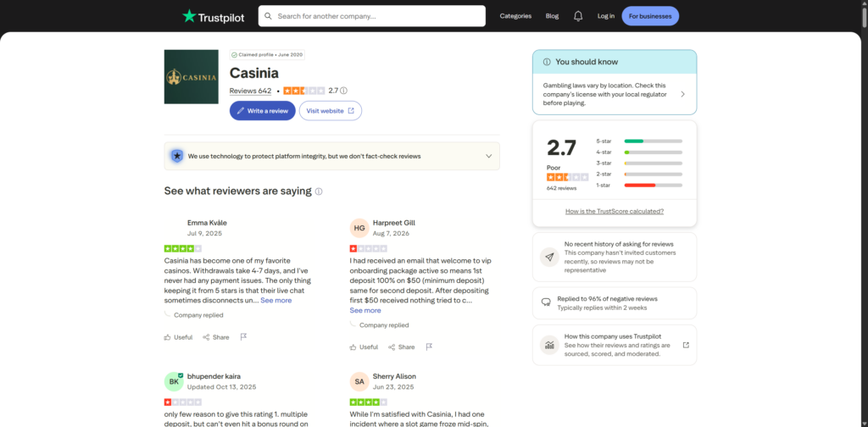This screenshot has width=868, height=427.
Task: Open the Blog menu item
Action: pyautogui.click(x=552, y=16)
